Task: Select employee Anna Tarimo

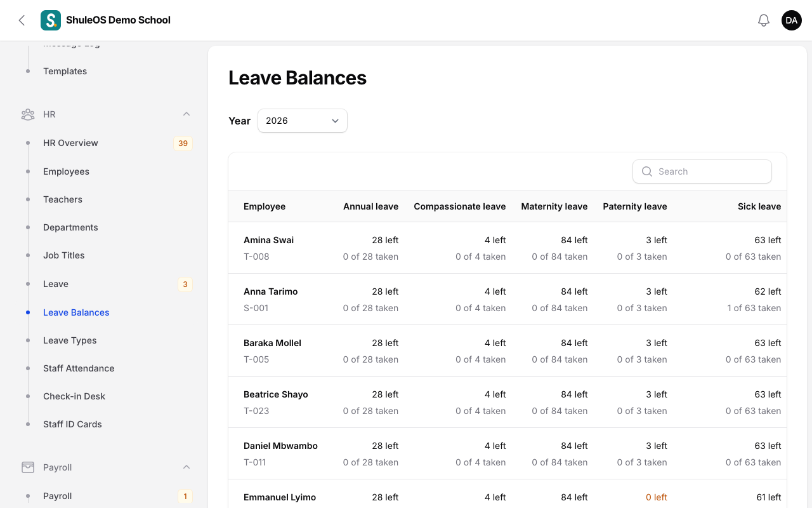Action: pos(271,291)
